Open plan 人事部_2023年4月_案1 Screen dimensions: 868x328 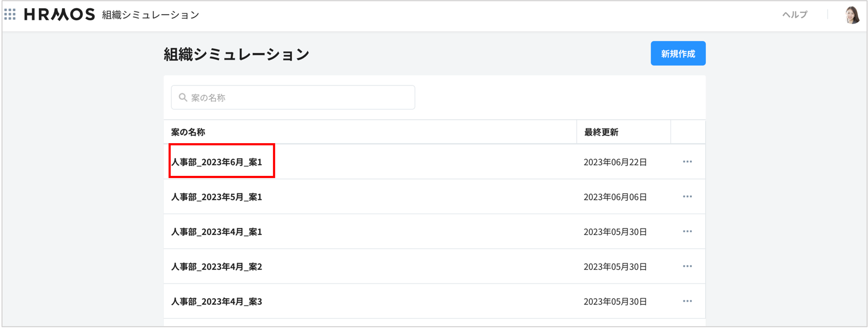click(x=217, y=232)
